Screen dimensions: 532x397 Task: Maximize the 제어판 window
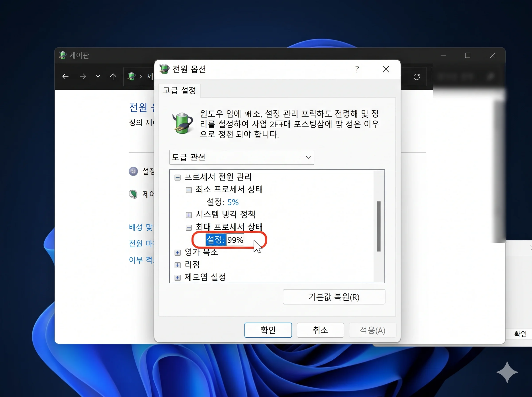click(467, 55)
